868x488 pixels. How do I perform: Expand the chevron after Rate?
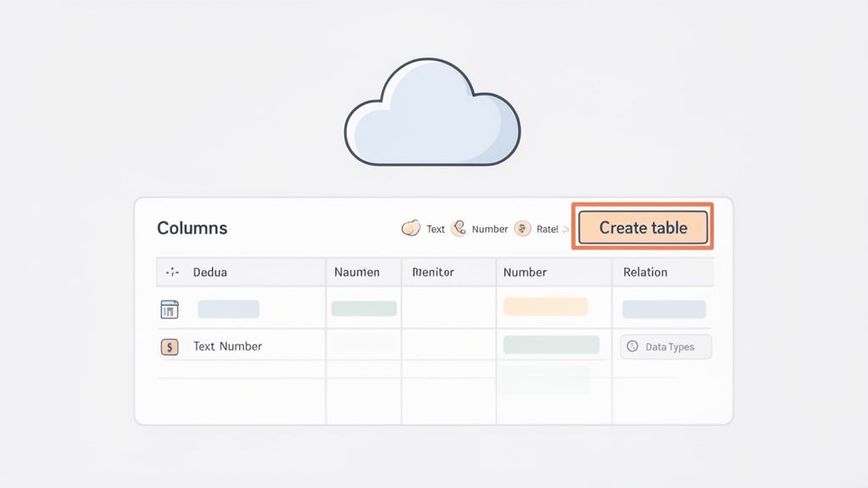[x=565, y=229]
